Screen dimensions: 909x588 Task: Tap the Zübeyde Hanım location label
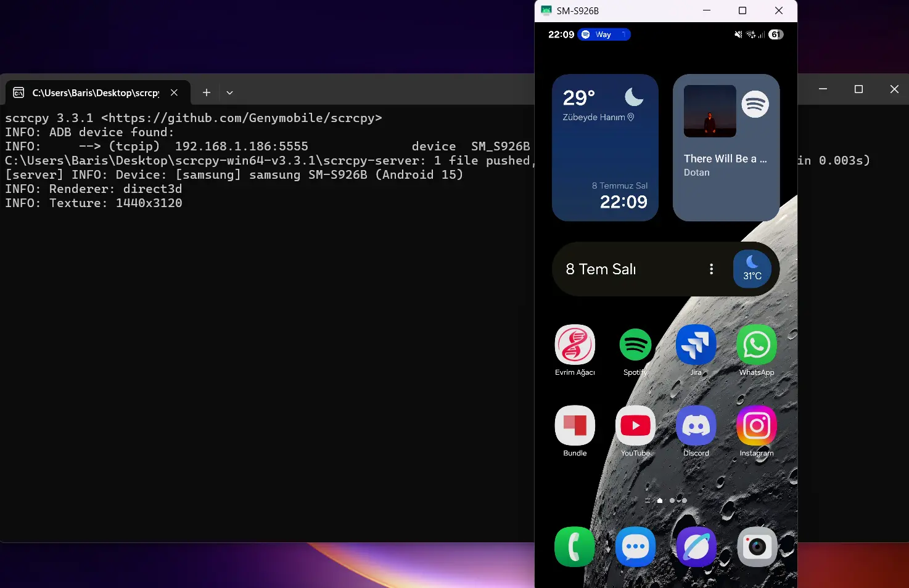coord(598,117)
